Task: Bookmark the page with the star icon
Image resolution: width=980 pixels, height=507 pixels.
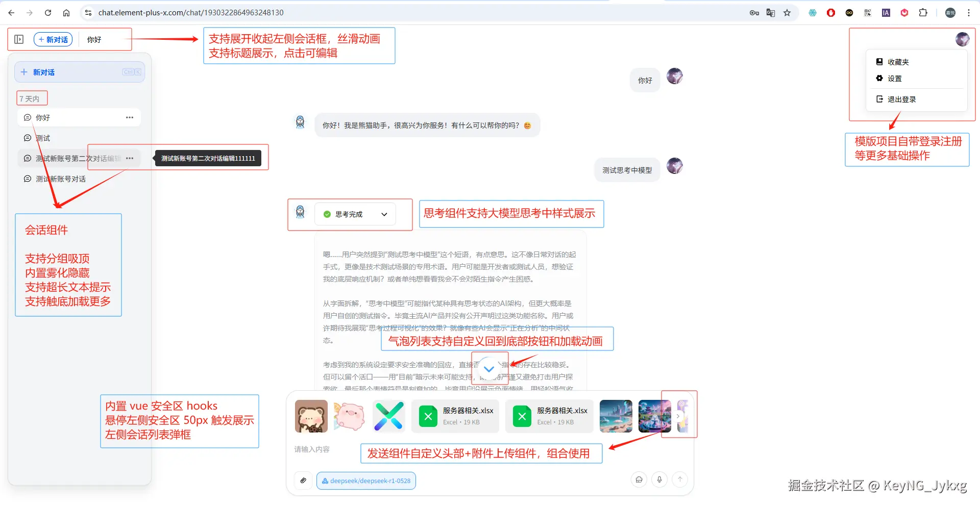Action: (787, 12)
